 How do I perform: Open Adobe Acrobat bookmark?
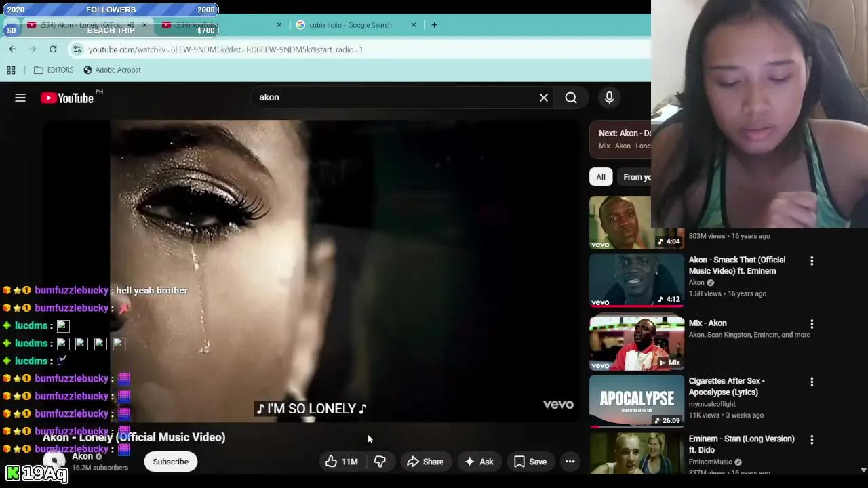tap(112, 70)
